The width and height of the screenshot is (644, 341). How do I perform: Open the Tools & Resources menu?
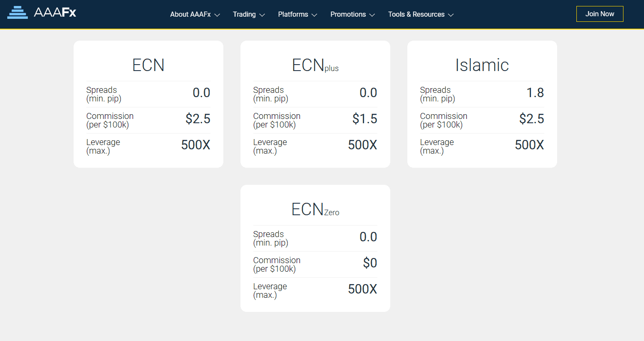pyautogui.click(x=416, y=15)
